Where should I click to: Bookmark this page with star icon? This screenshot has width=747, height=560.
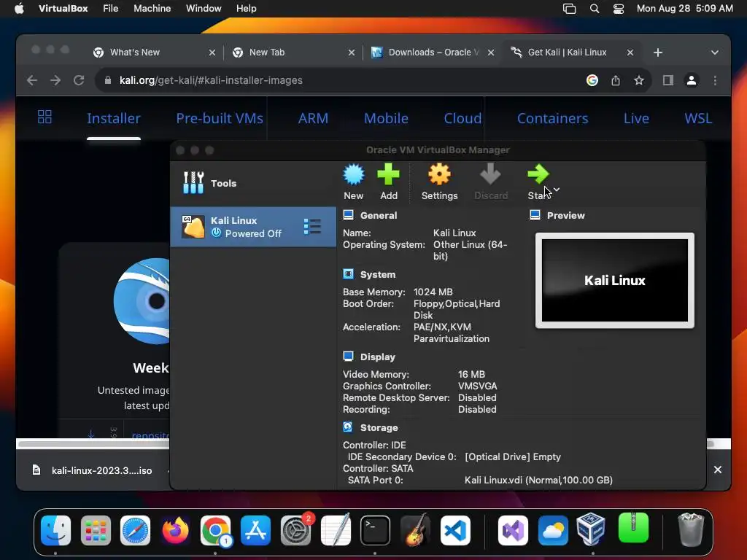[639, 80]
